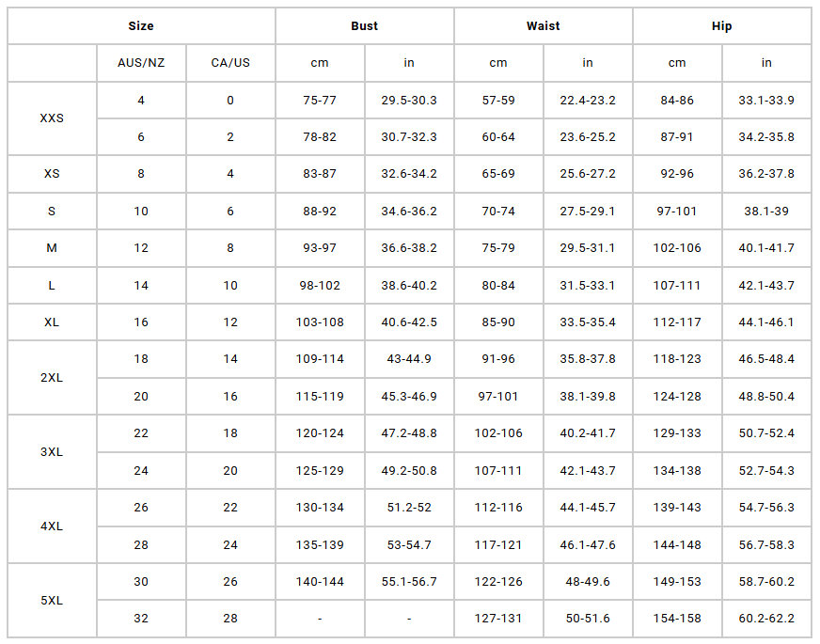This screenshot has width=820, height=644.
Task: Select the 2XL size label
Action: click(x=53, y=378)
